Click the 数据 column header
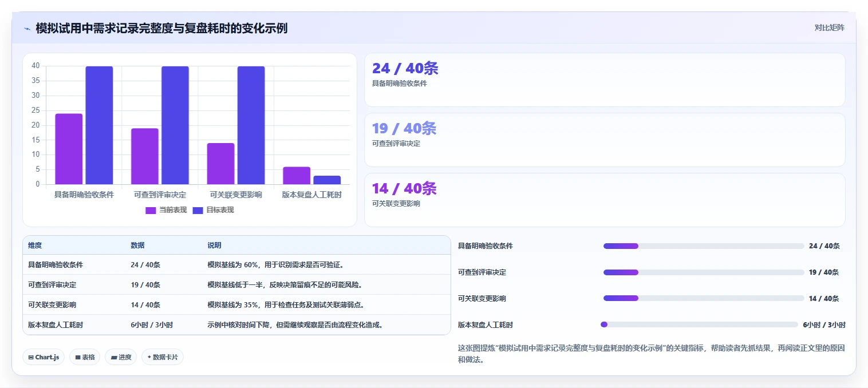Screen dimensions: 868x388 (137, 246)
